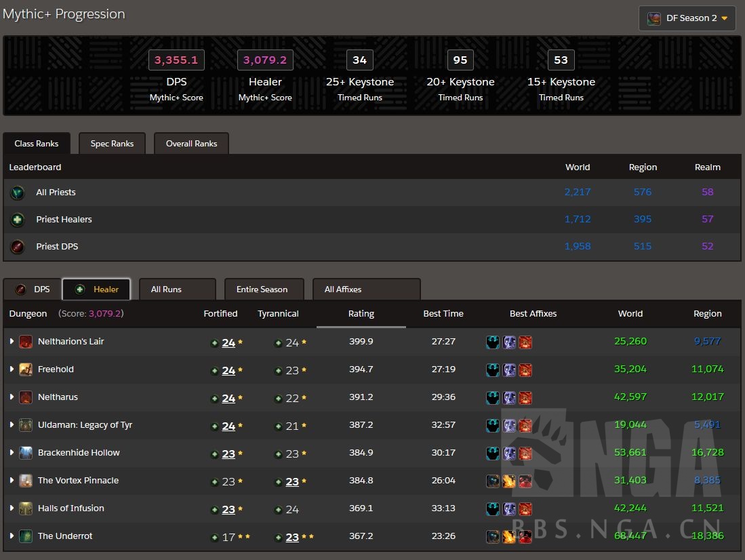
Task: Click the Neltharion's Lair dungeon icon
Action: pyautogui.click(x=26, y=342)
